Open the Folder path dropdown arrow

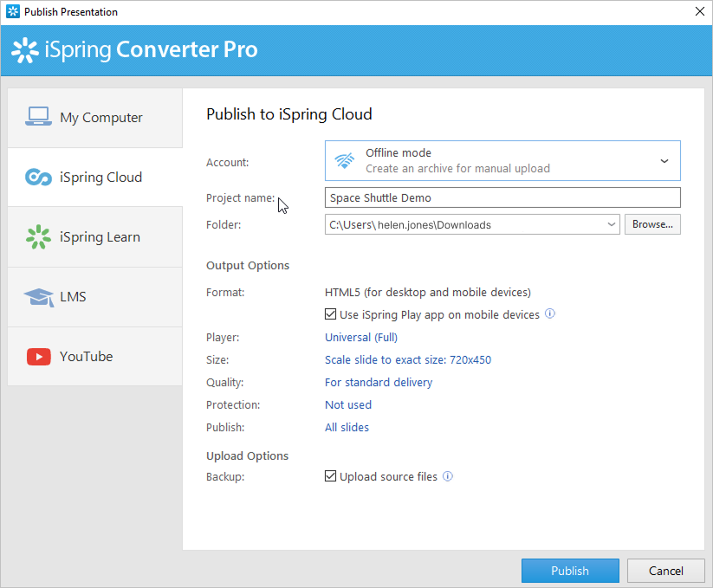click(612, 225)
